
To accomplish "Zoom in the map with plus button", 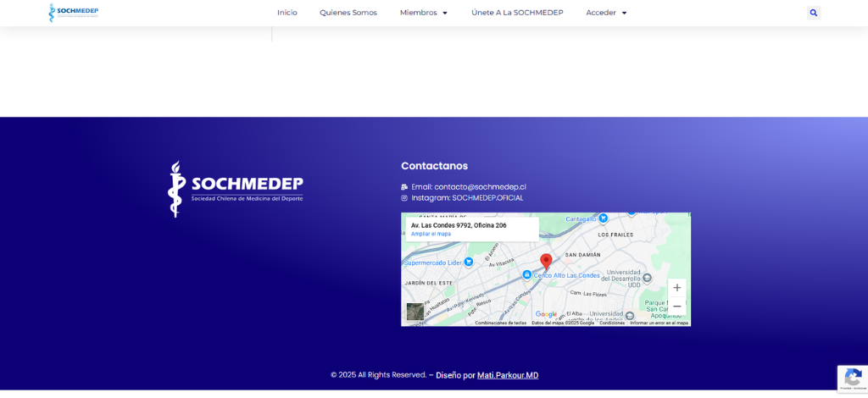I will [x=676, y=288].
